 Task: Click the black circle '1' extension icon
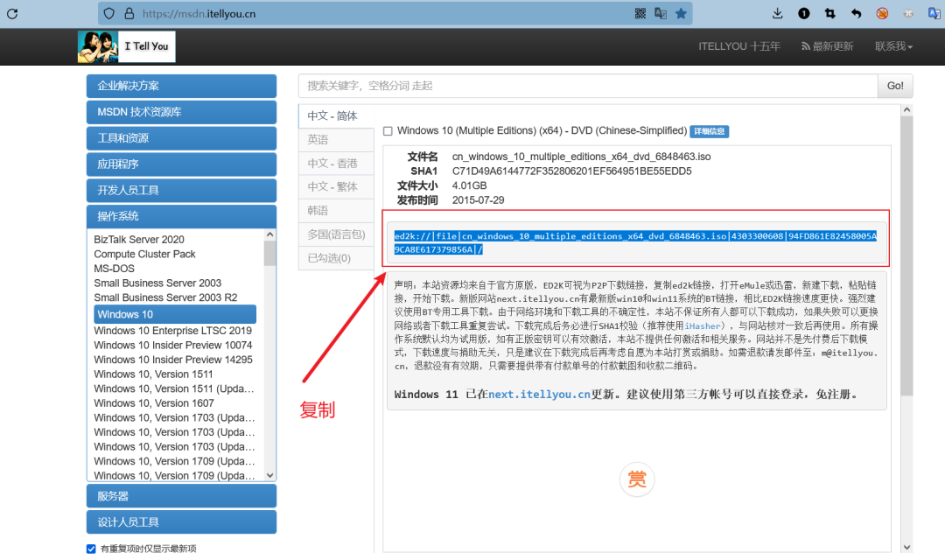click(804, 13)
